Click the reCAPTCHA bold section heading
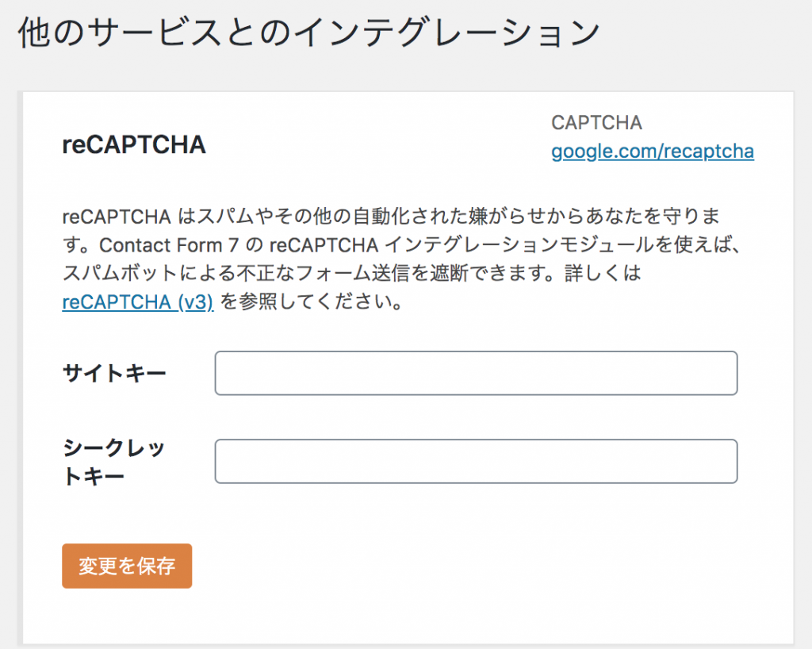The width and height of the screenshot is (812, 649). tap(134, 144)
